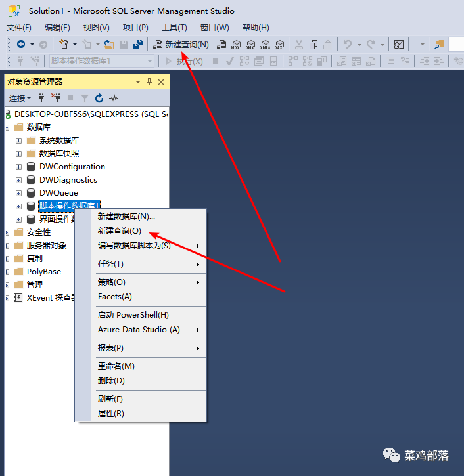
Task: Click the XMLA query icon
Action: point(265,45)
